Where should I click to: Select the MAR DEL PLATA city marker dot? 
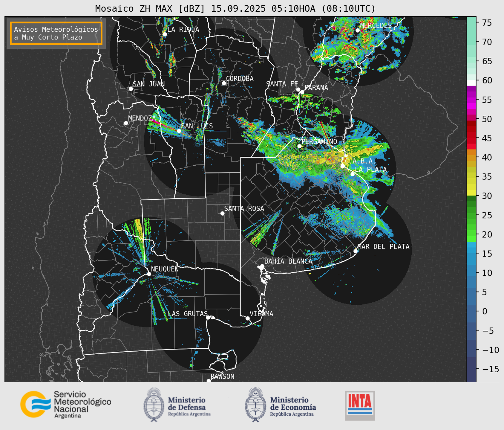click(x=356, y=251)
